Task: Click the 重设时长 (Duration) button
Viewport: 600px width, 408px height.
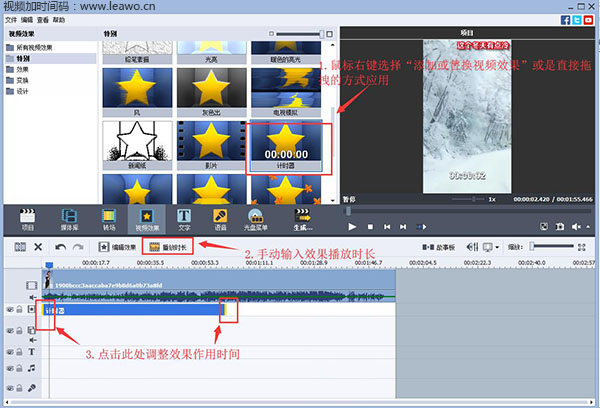Action: [168, 247]
